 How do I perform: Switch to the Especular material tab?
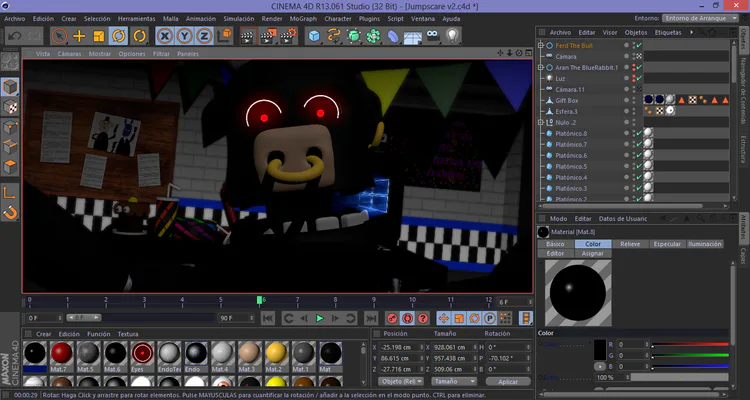[x=667, y=244]
